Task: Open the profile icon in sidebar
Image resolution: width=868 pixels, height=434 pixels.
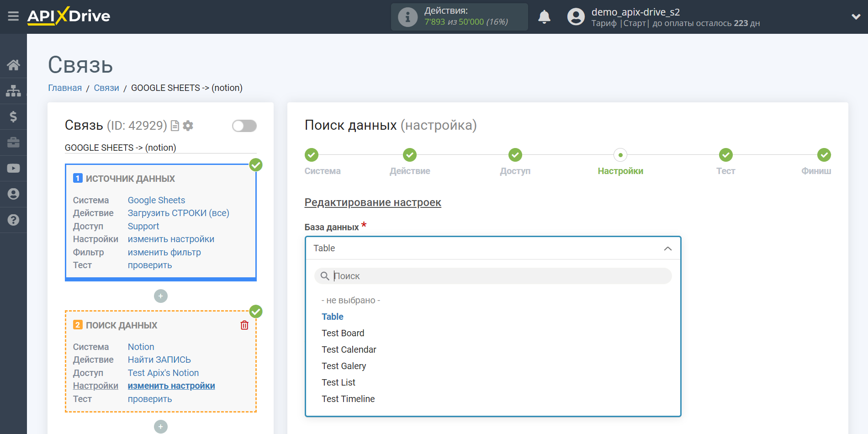Action: point(13,194)
